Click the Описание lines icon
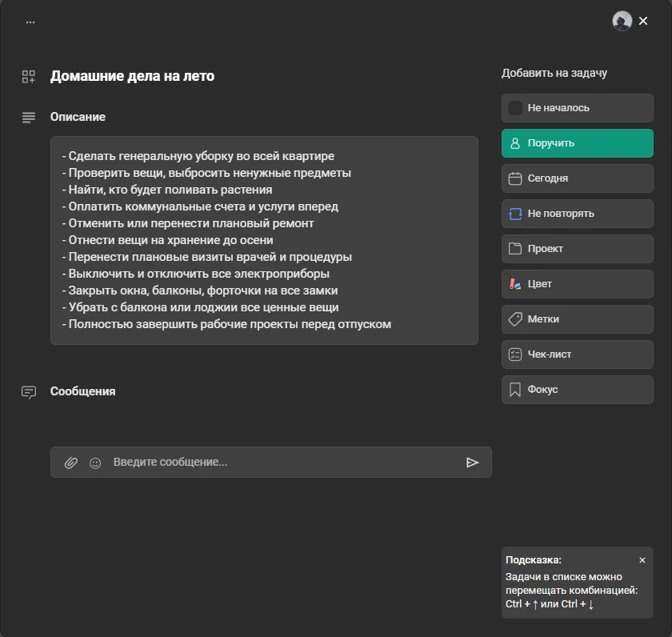 coord(29,118)
